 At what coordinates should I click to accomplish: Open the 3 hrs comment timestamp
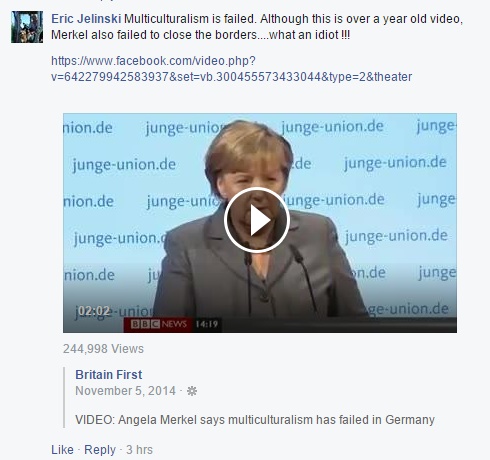139,450
